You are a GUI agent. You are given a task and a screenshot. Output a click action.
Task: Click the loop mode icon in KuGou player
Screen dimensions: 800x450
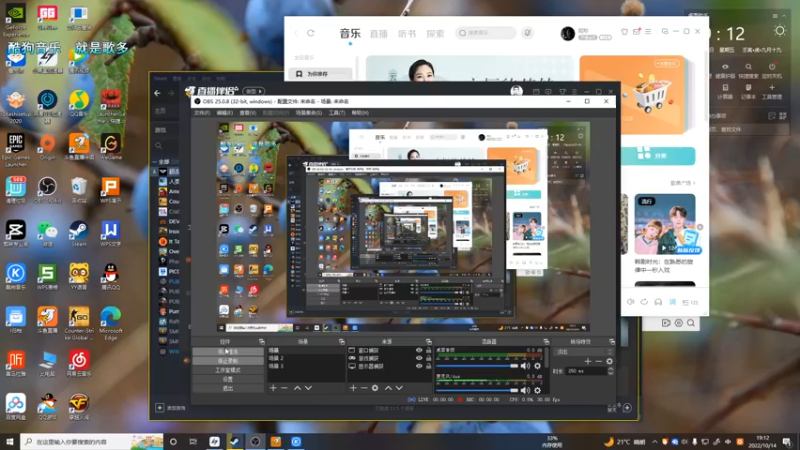[644, 302]
